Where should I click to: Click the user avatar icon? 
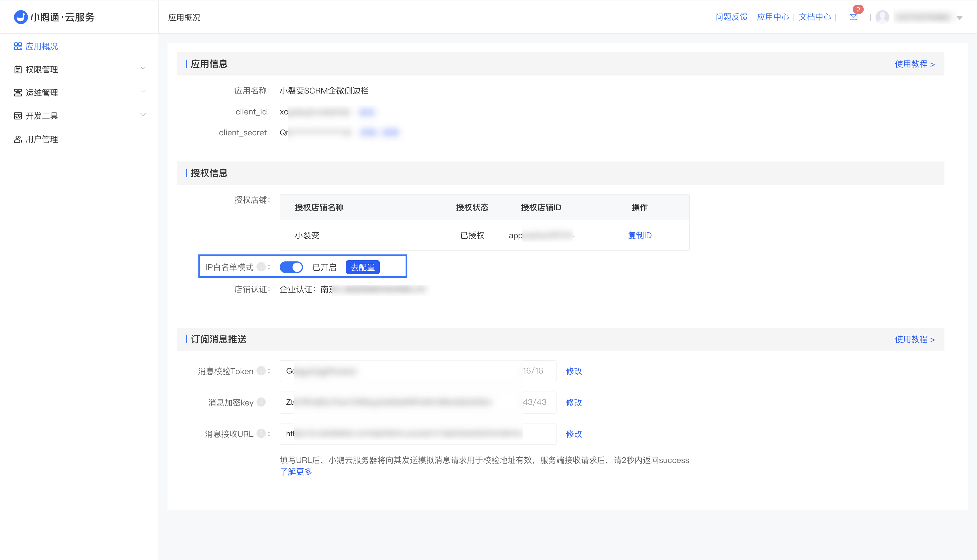pos(882,17)
